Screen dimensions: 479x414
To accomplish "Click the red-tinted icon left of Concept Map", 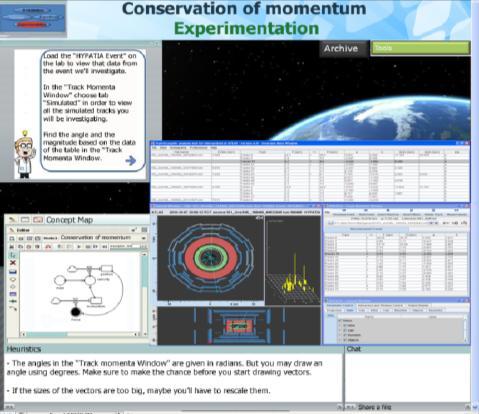I will click(38, 219).
